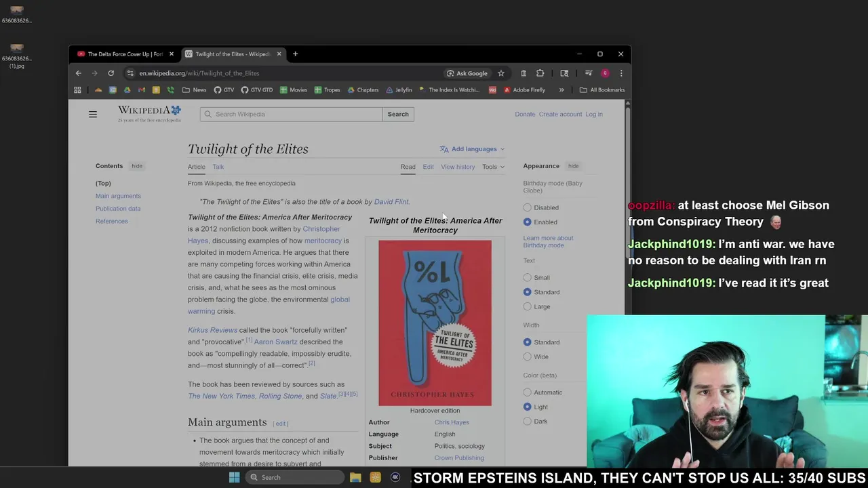Open the media controls icon in toolbar
868x488 pixels.
click(589, 73)
